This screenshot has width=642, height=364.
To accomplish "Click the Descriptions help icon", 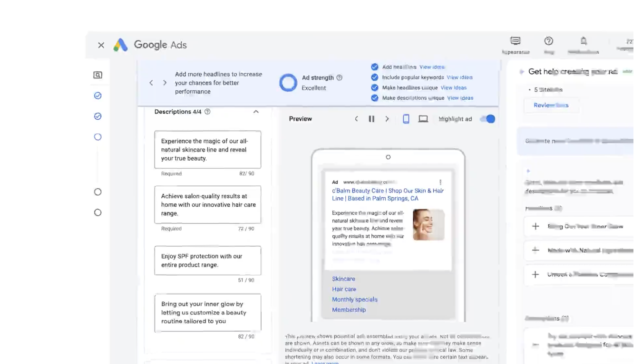I will click(x=207, y=112).
